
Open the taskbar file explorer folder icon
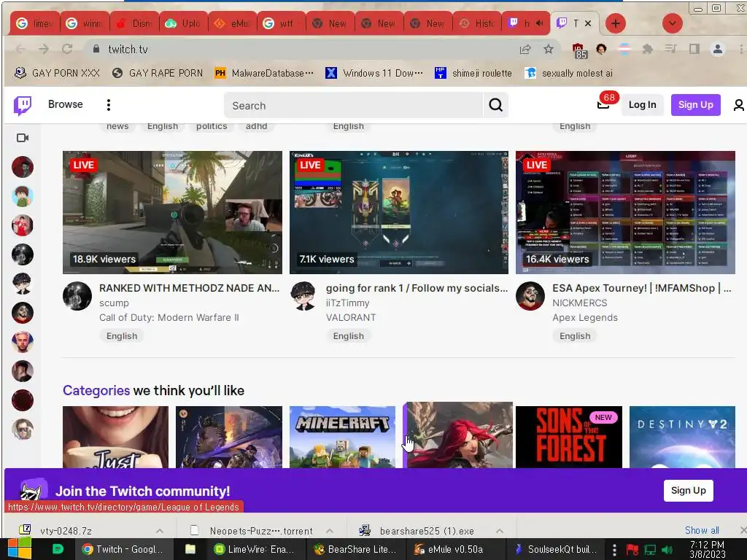(190, 549)
